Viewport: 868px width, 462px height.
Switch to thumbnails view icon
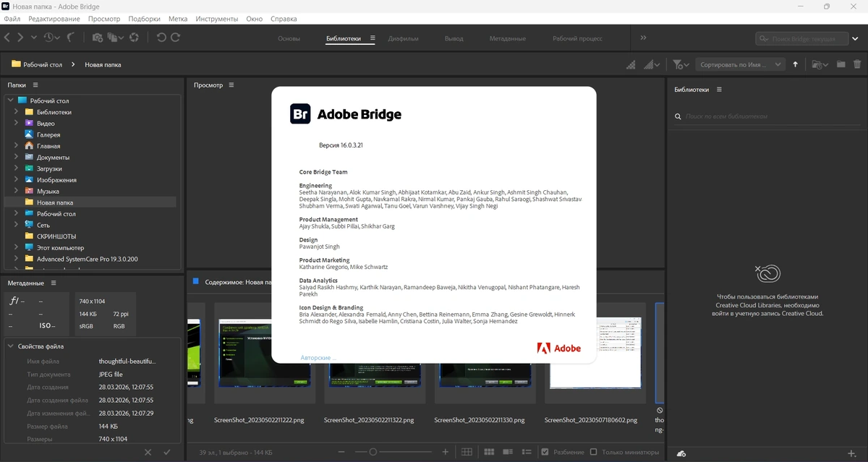489,452
